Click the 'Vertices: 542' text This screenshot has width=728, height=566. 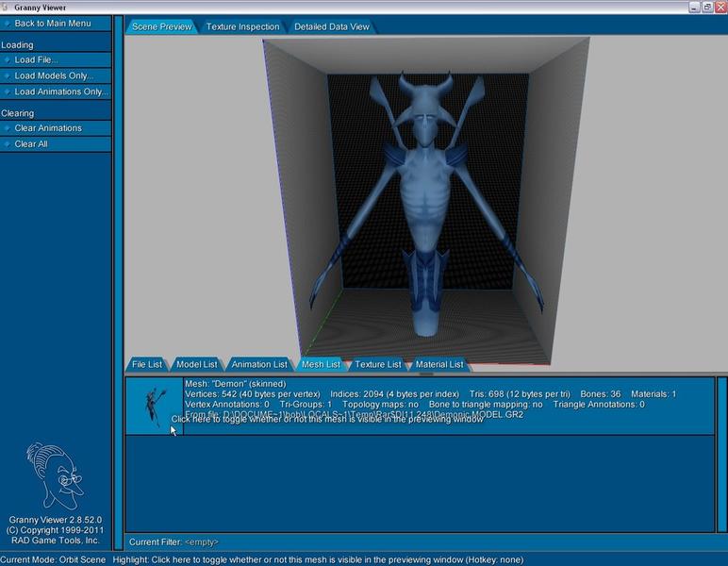coord(211,394)
